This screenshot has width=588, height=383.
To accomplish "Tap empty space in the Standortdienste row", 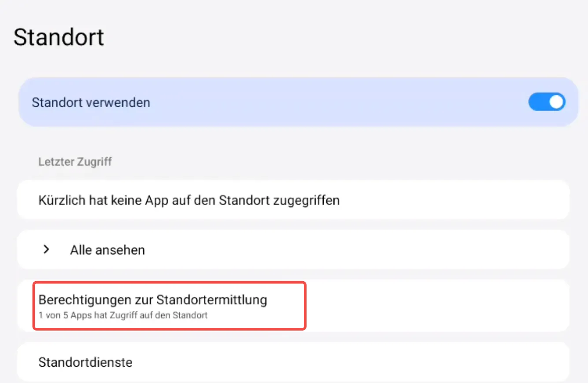I will pos(352,362).
